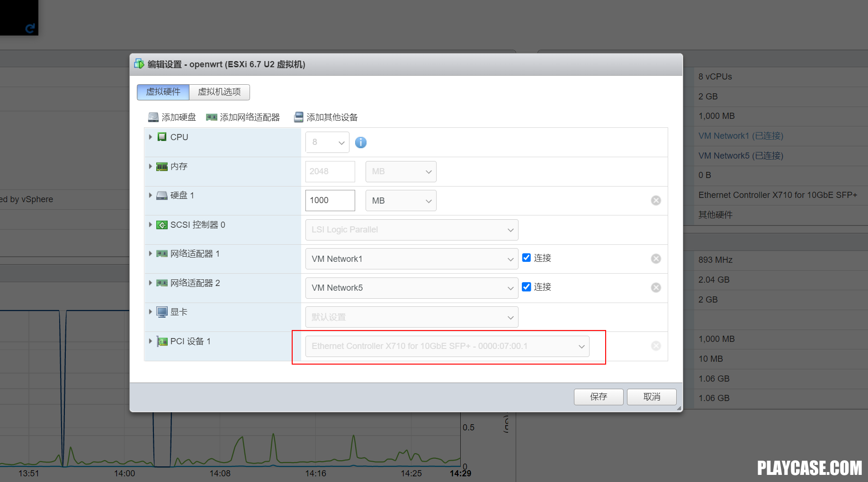Click the 8 vCPUs text in background
The image size is (868, 482).
pos(715,77)
